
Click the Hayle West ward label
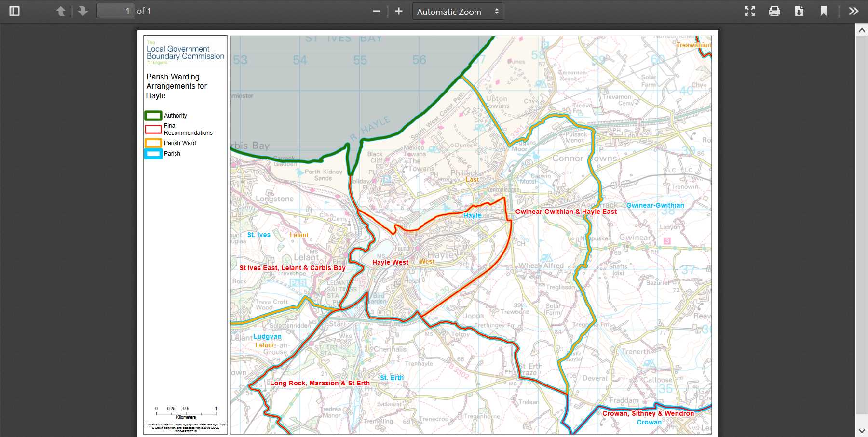390,263
